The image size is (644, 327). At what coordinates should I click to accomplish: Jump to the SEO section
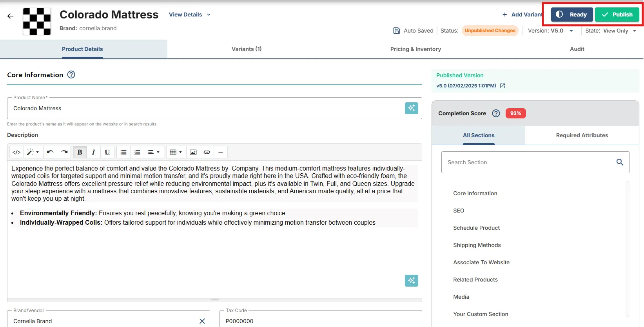click(x=459, y=211)
